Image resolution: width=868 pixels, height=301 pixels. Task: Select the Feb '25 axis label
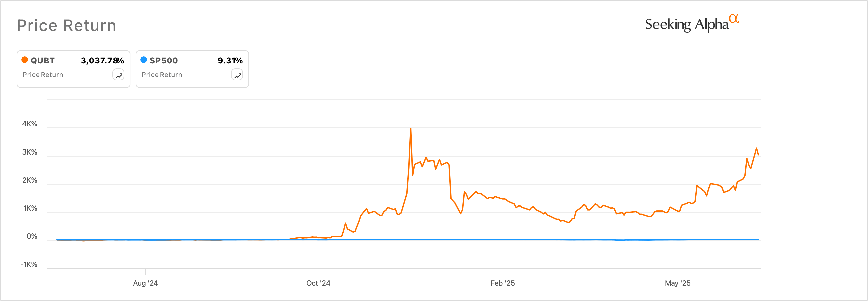tap(503, 284)
